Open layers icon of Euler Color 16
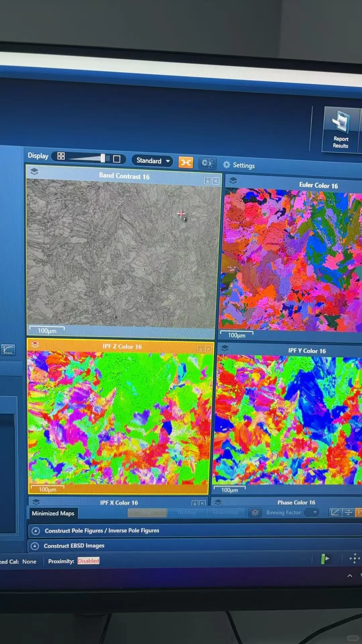The image size is (362, 644). pos(233,180)
